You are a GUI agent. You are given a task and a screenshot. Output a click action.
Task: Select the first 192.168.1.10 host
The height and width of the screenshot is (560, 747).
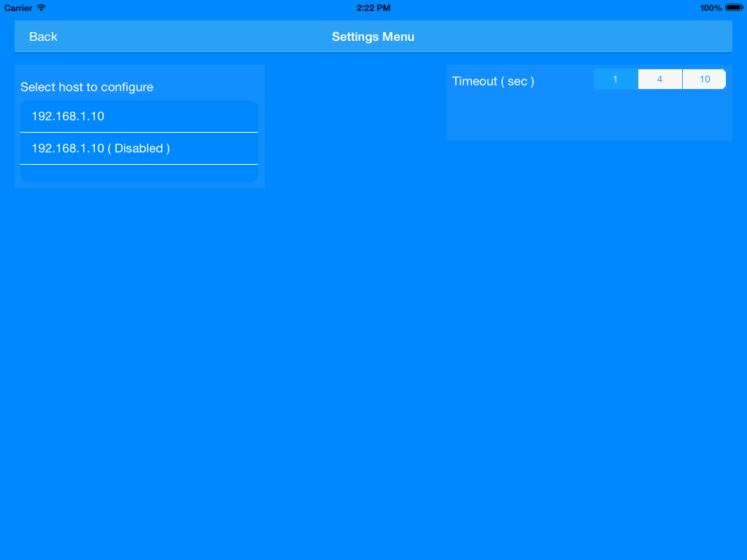click(139, 117)
